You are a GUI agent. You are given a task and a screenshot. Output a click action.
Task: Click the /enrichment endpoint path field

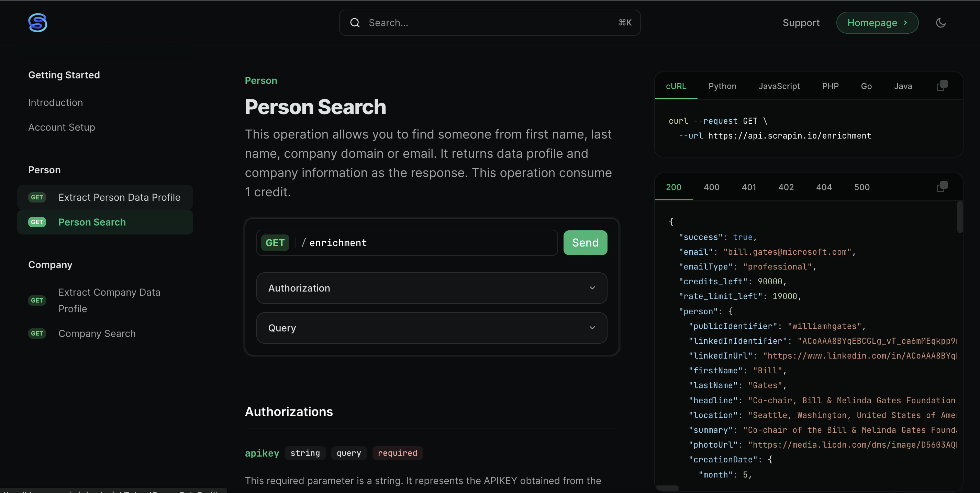[407, 242]
